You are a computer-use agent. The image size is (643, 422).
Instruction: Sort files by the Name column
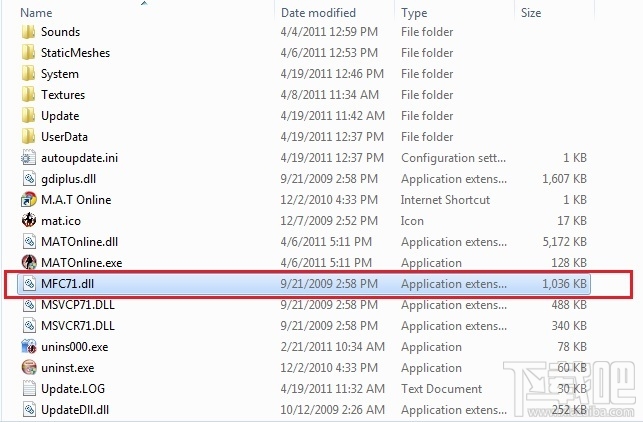[36, 13]
